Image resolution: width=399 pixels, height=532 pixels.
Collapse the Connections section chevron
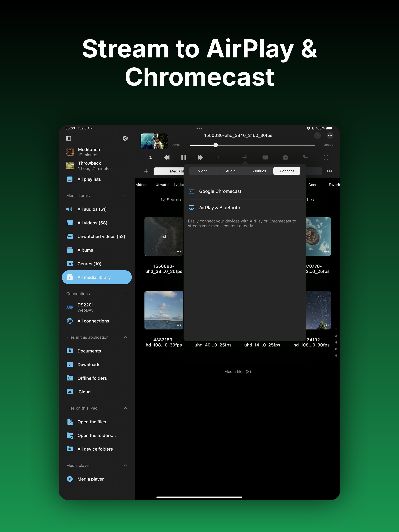click(x=125, y=294)
